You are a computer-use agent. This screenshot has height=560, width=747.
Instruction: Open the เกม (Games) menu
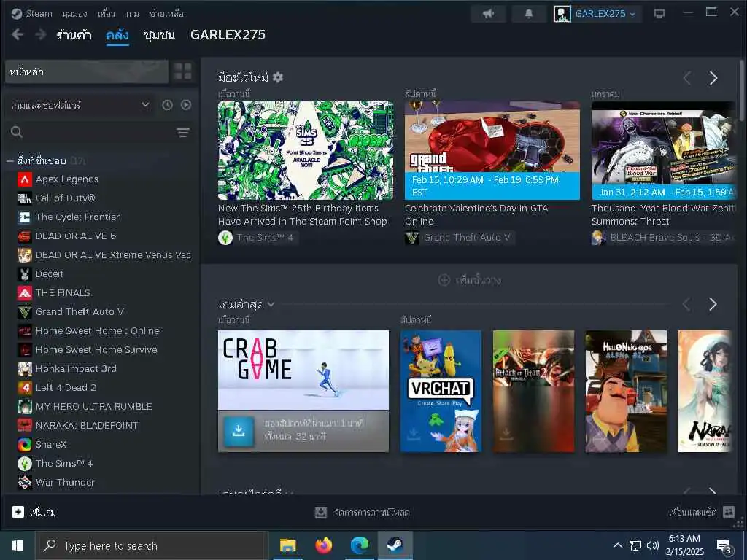click(133, 13)
